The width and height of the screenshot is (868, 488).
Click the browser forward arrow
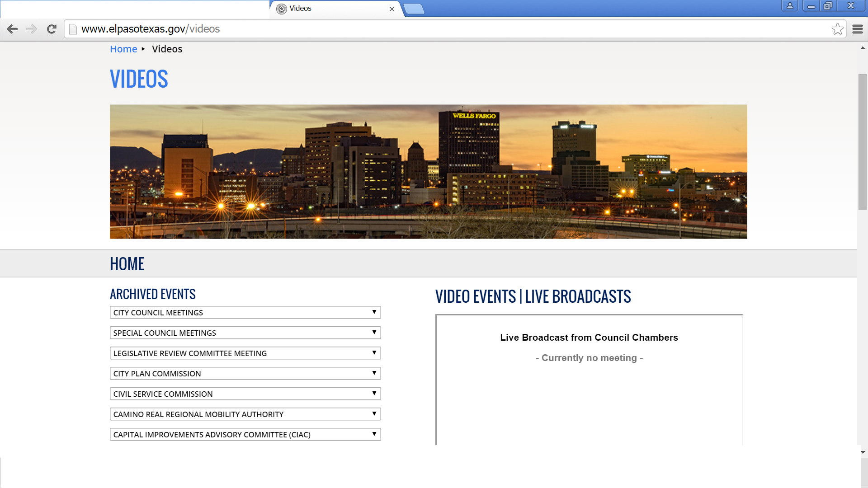pos(31,29)
